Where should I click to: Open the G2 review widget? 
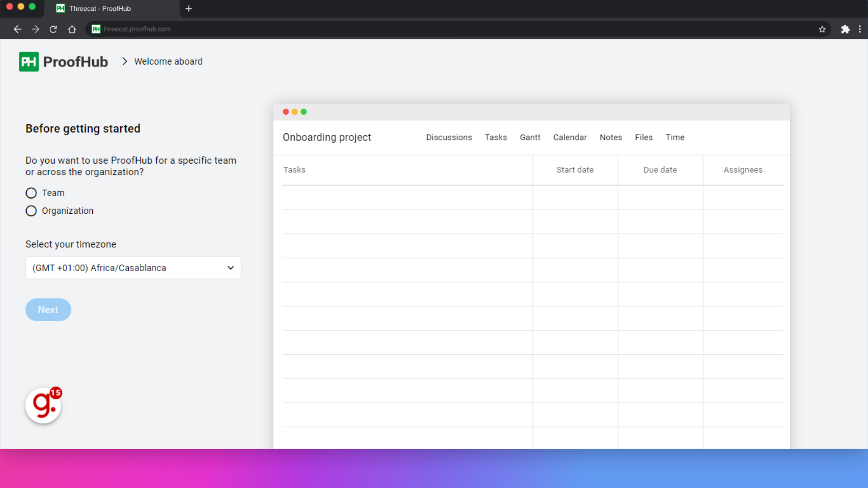[x=43, y=405]
